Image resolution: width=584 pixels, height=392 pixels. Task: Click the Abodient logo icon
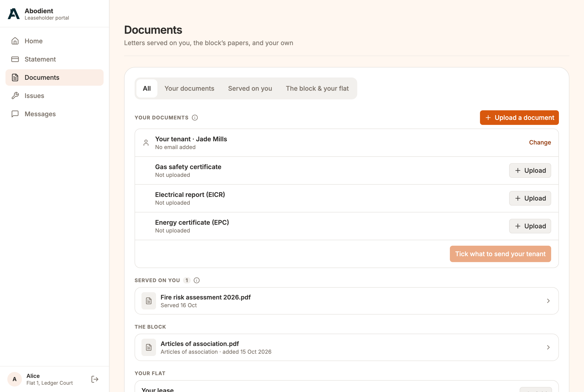coord(14,14)
